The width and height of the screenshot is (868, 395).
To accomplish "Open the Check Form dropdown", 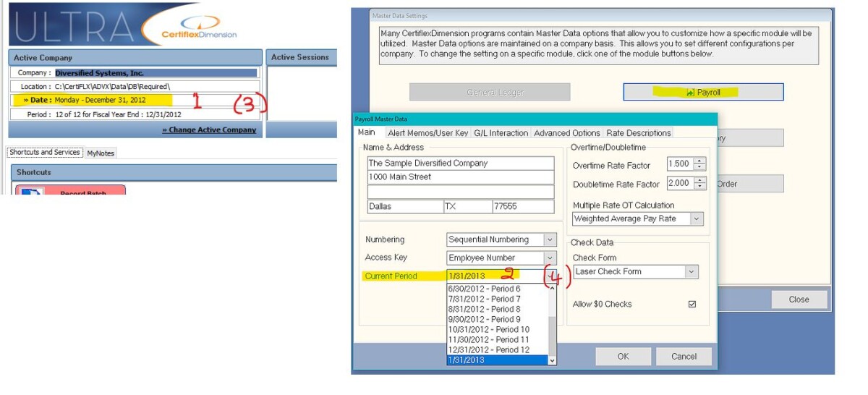I will (692, 272).
